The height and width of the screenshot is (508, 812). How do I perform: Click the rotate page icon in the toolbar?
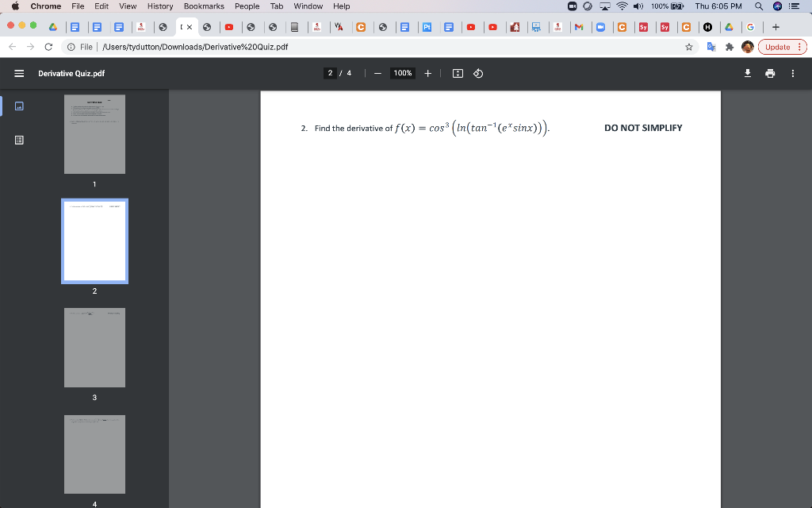coord(477,73)
